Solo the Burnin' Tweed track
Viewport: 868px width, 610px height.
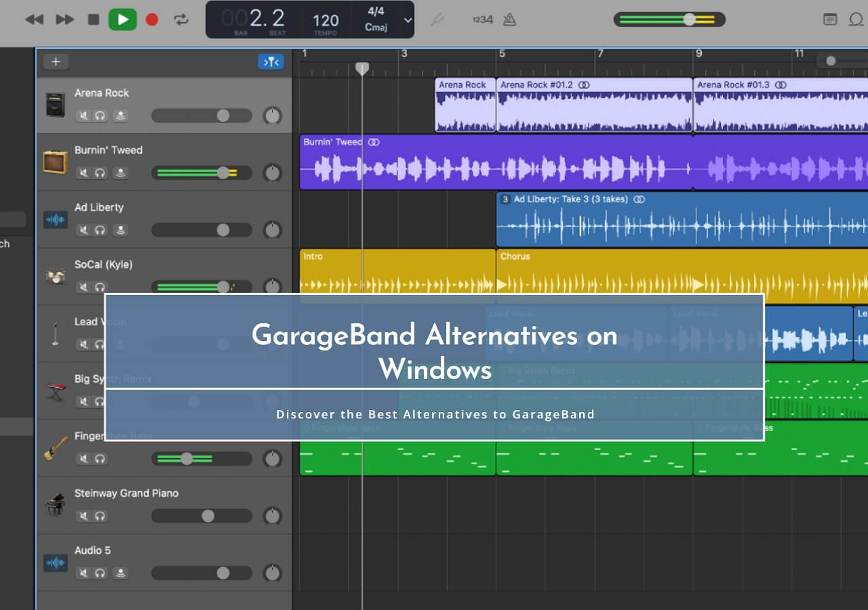(x=100, y=173)
